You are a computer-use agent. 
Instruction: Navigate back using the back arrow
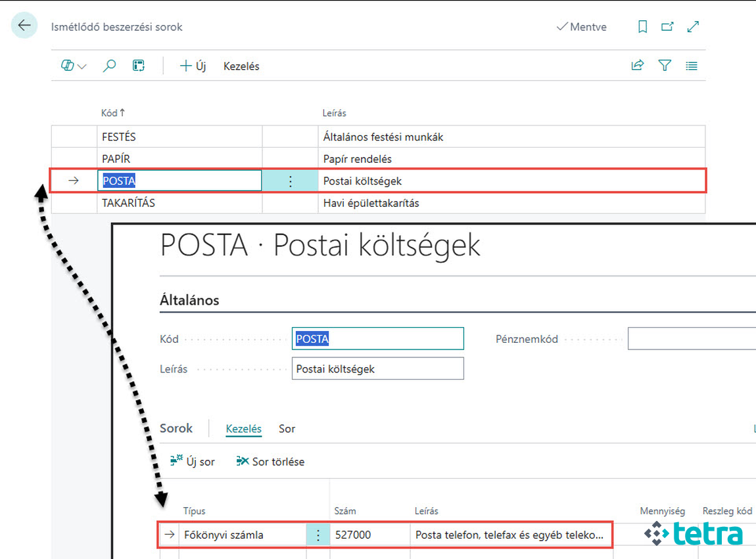coord(24,25)
